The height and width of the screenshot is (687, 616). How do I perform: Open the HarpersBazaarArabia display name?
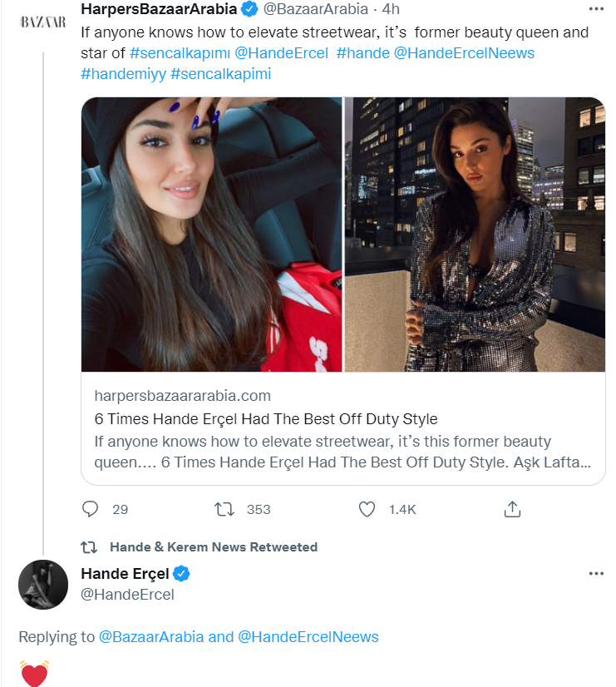pyautogui.click(x=158, y=11)
